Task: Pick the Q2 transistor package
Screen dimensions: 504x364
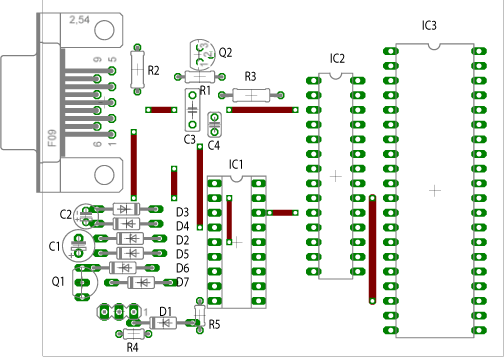Action: (x=202, y=54)
